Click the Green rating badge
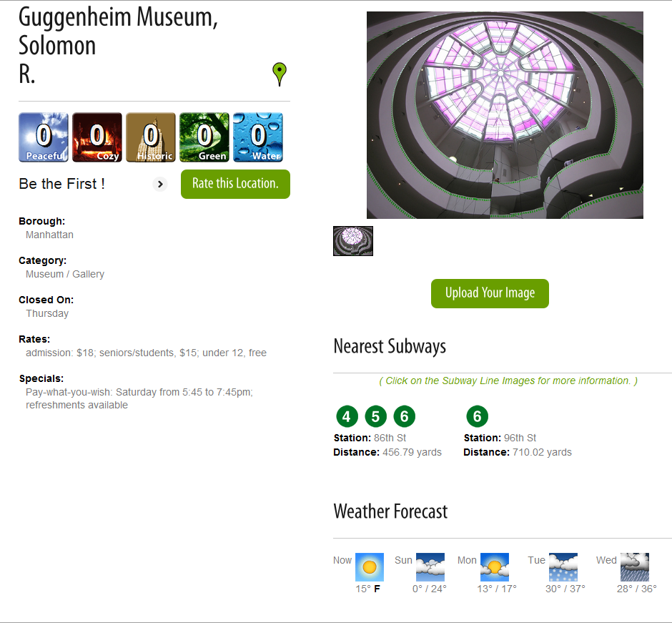 pos(204,137)
